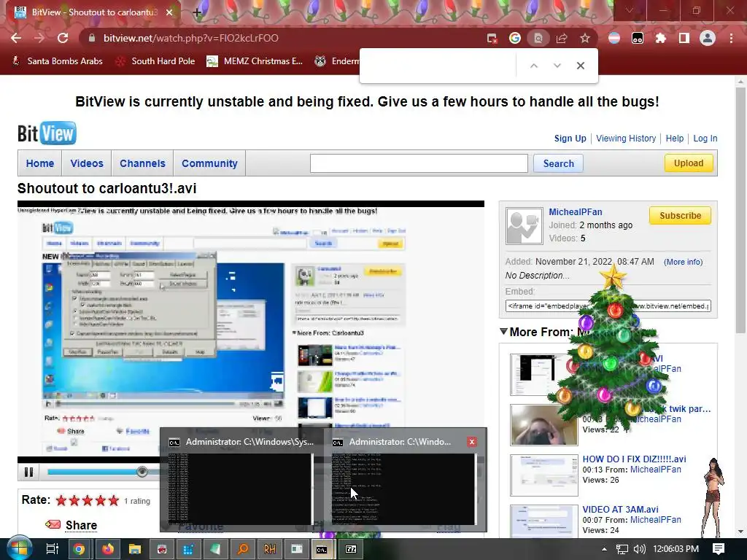
Task: Reload the BitView page
Action: tap(63, 38)
